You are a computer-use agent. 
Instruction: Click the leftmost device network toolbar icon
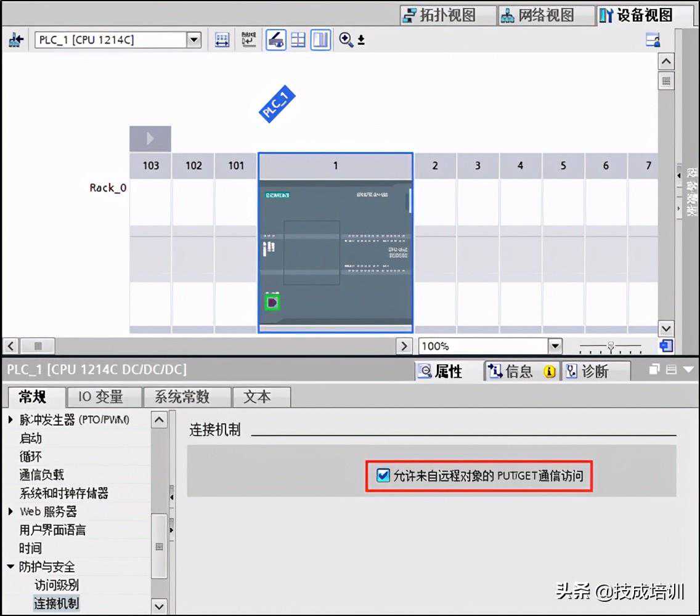tap(15, 41)
